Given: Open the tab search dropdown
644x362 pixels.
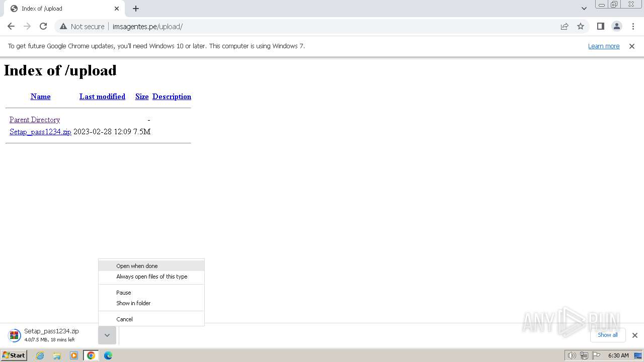Looking at the screenshot, I should [584, 9].
